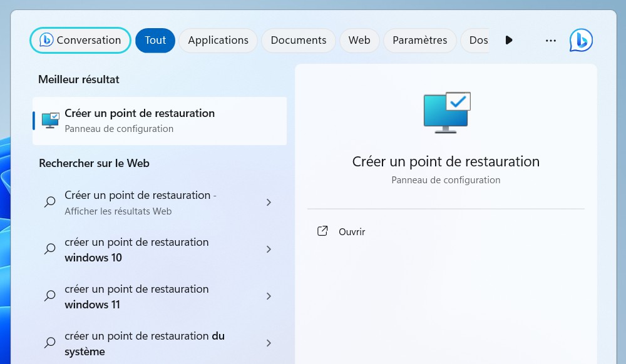Viewport: 626px width, 364px height.
Task: Click Ouvrir to open the control panel item
Action: (x=352, y=231)
